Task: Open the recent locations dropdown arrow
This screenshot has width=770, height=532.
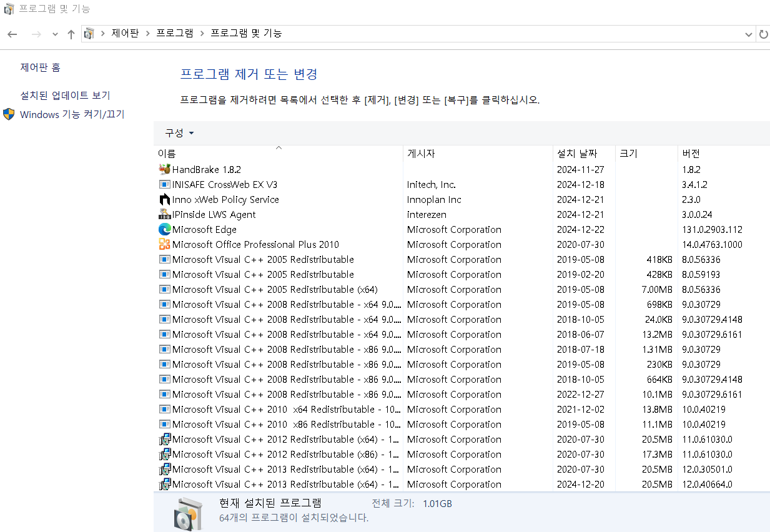Action: click(x=55, y=34)
